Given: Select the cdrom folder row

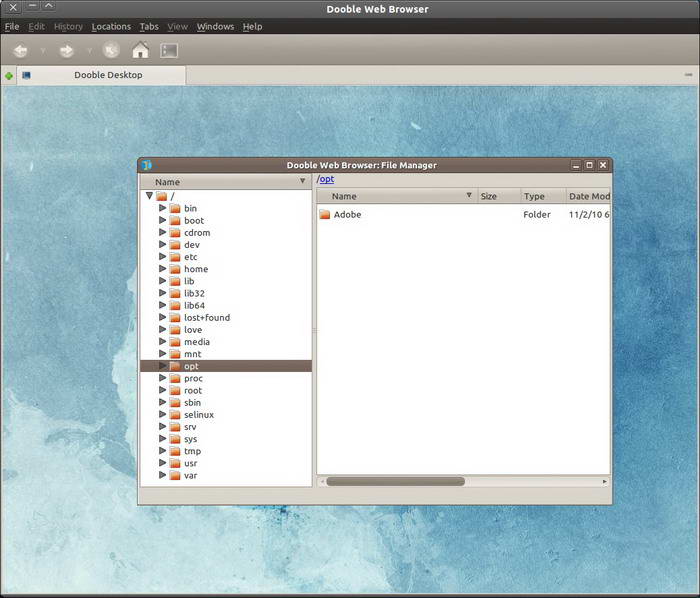Looking at the screenshot, I should 226,233.
